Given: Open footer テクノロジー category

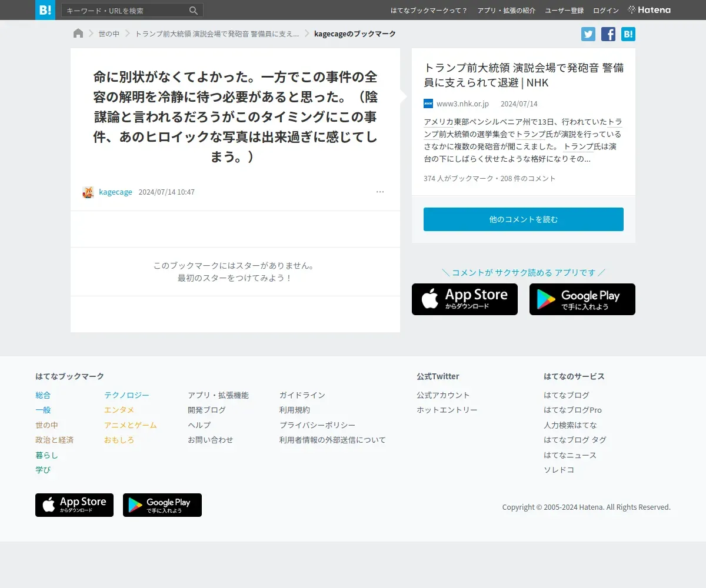Looking at the screenshot, I should (x=126, y=395).
